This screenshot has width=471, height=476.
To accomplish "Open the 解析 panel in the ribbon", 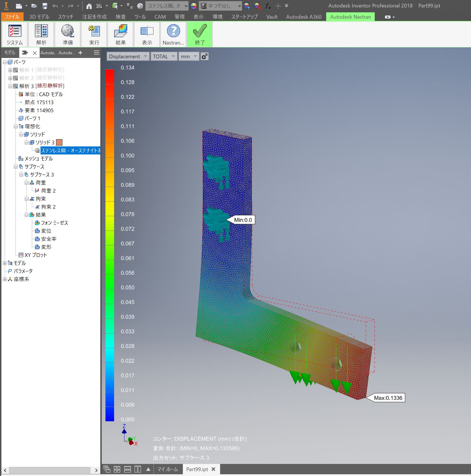I will point(41,34).
